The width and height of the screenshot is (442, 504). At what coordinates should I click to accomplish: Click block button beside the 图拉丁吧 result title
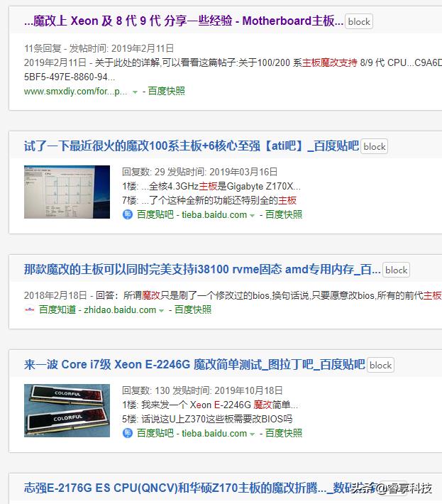click(x=380, y=365)
